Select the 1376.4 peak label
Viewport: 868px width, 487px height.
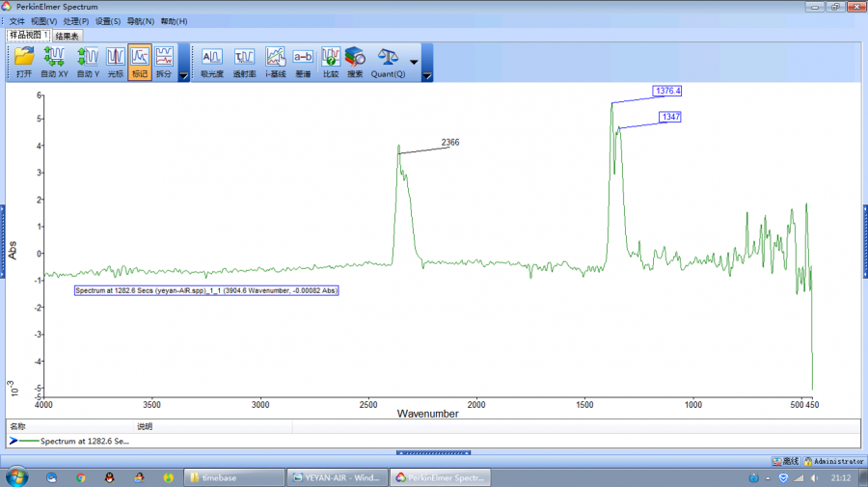tap(667, 91)
